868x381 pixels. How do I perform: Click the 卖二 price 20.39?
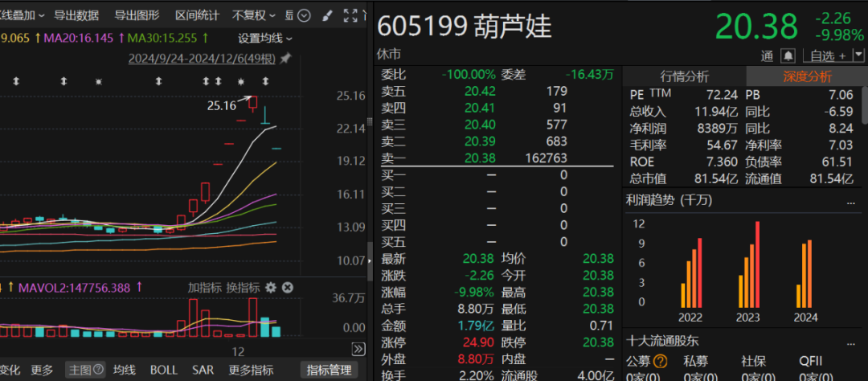[480, 141]
